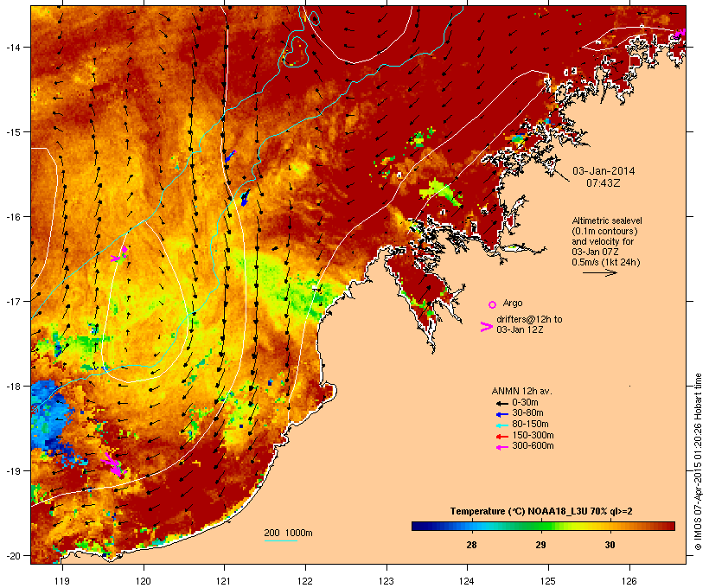
Task: Click the date label 03-Jan-2014
Action: tap(604, 171)
